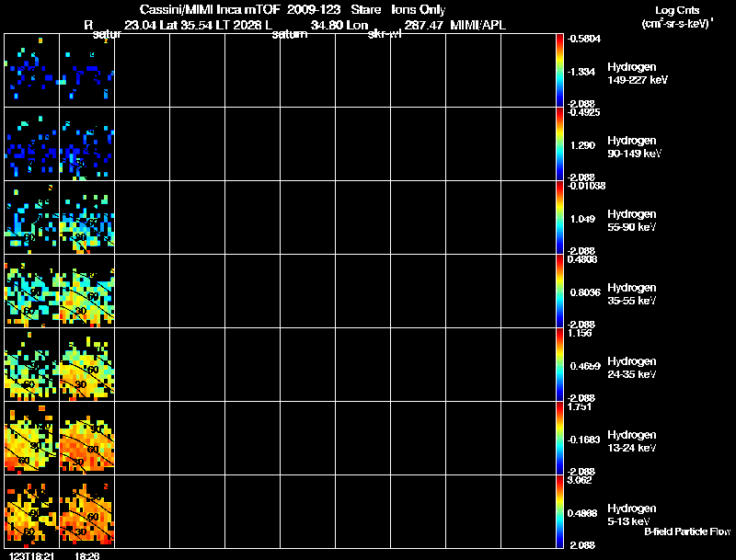736x560 pixels.
Task: Click the Hydrogen 35-55 keV color scale bar
Action: [559, 291]
